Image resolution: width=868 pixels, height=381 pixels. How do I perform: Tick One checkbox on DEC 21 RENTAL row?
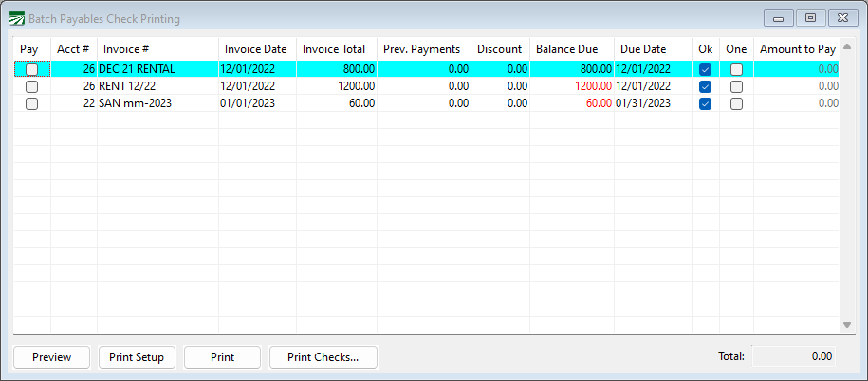(736, 69)
